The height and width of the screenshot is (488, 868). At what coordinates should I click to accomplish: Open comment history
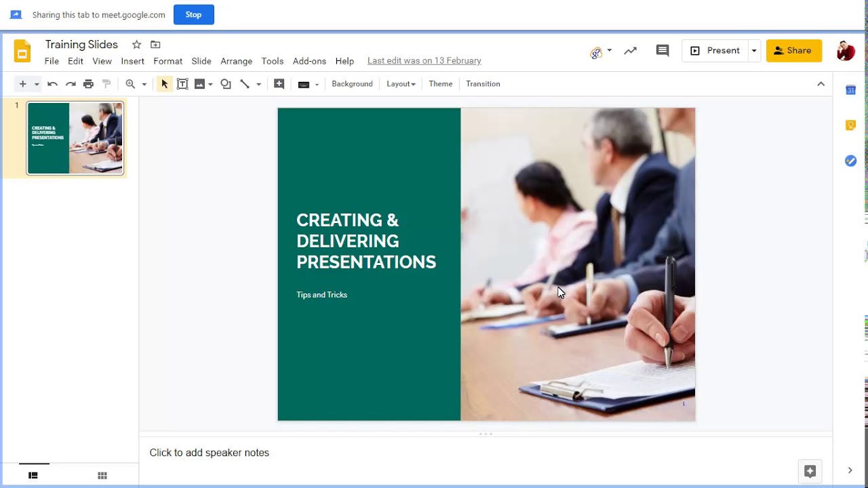coord(663,51)
